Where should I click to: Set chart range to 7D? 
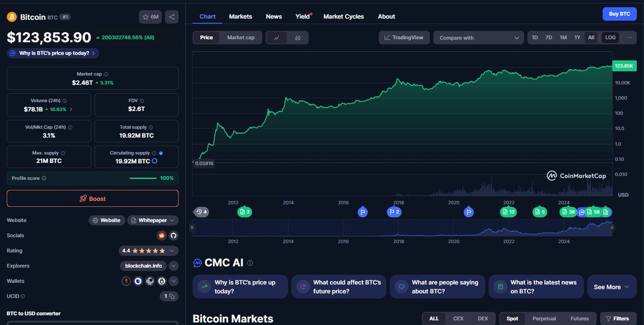tap(548, 38)
